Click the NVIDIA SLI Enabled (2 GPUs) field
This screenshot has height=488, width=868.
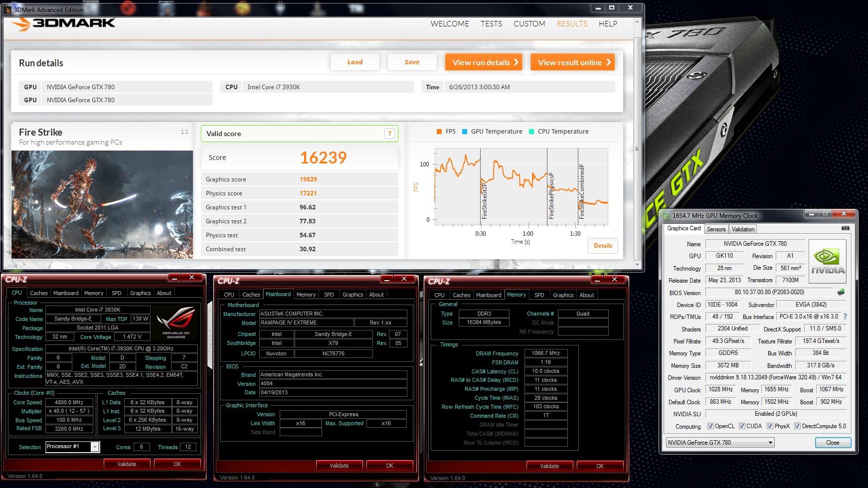pos(776,414)
